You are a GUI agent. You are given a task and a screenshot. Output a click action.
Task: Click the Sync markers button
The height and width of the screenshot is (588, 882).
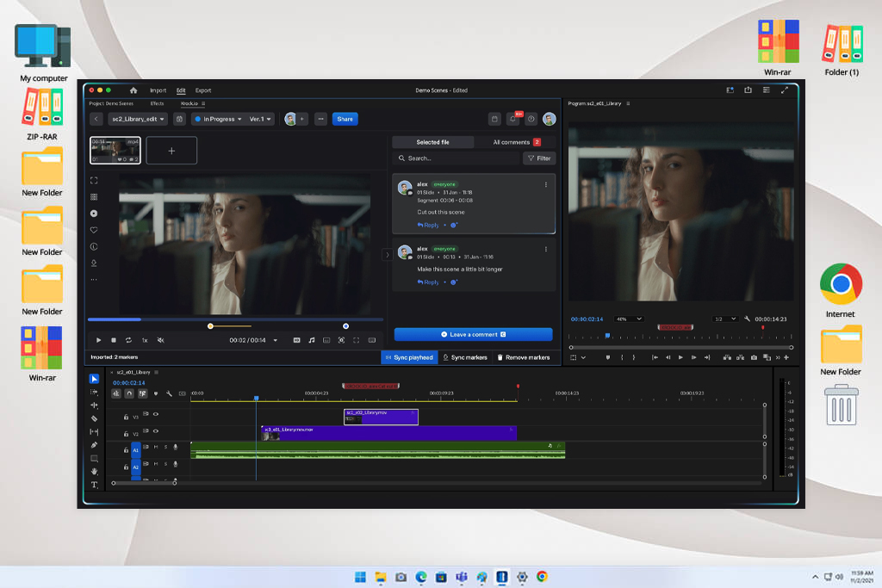click(x=465, y=357)
